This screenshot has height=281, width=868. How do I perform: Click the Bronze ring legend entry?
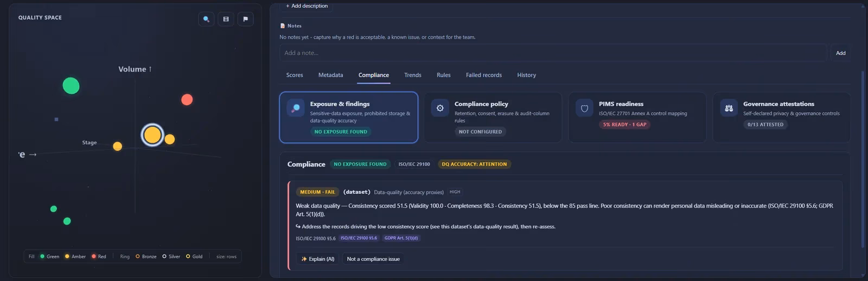coord(146,257)
